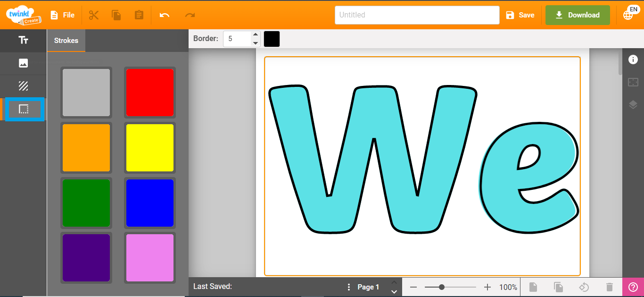
Task: Select the Text tool
Action: point(23,40)
